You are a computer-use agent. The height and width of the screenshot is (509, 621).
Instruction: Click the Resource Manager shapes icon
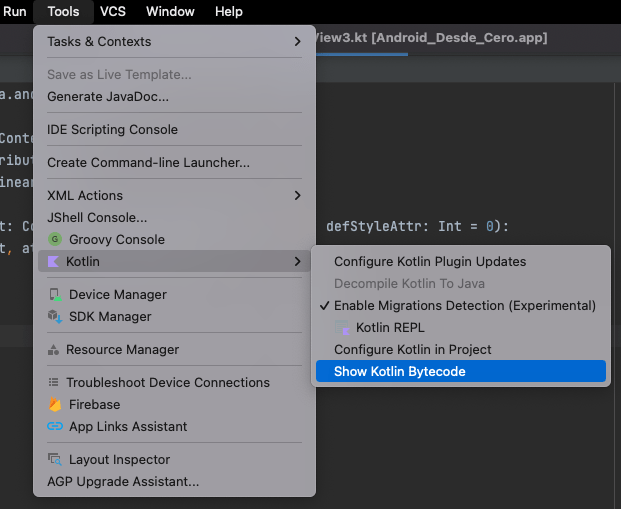click(53, 350)
